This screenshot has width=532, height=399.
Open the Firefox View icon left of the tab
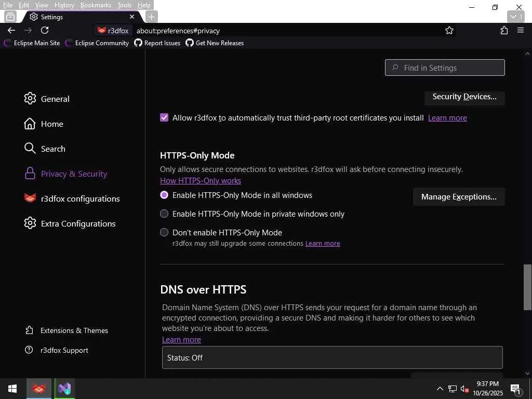[x=10, y=16]
